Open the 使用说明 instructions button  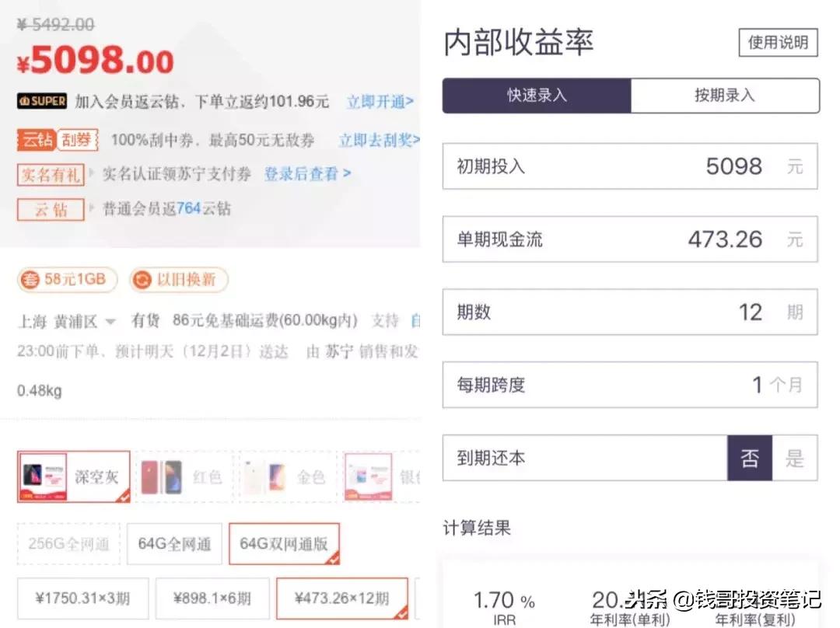click(x=777, y=43)
